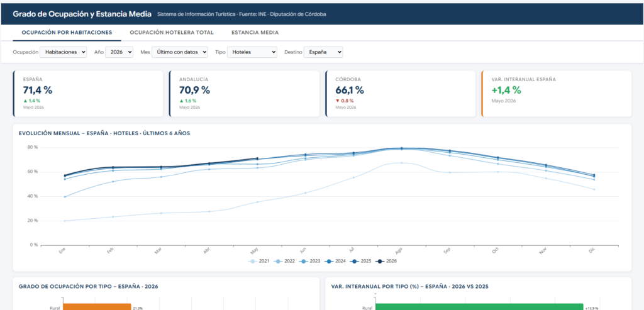Click the Córdoba 66,1 % KPI card
Image resolution: width=644 pixels, height=310 pixels.
(400, 94)
